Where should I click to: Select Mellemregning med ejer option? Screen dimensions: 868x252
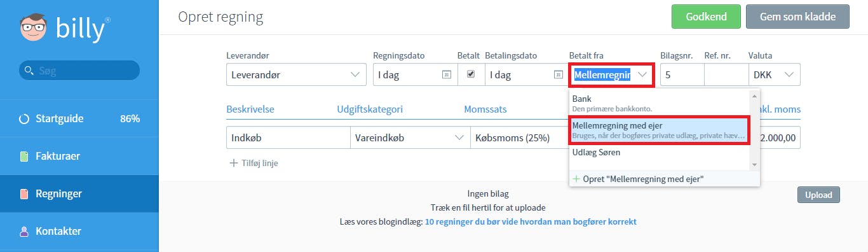(659, 130)
